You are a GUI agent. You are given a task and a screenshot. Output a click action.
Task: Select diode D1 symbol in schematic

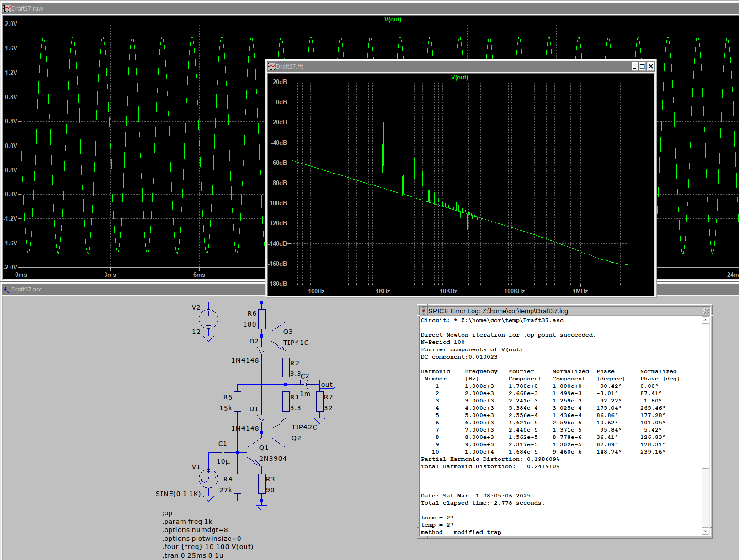click(x=262, y=418)
